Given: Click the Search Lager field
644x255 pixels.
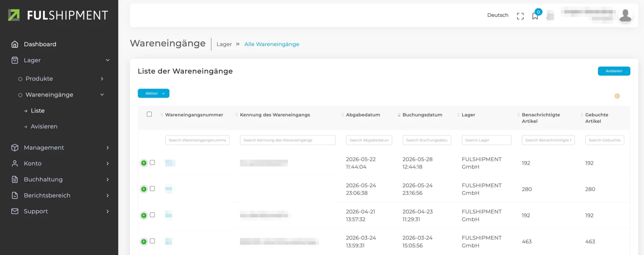Looking at the screenshot, I should coord(486,140).
